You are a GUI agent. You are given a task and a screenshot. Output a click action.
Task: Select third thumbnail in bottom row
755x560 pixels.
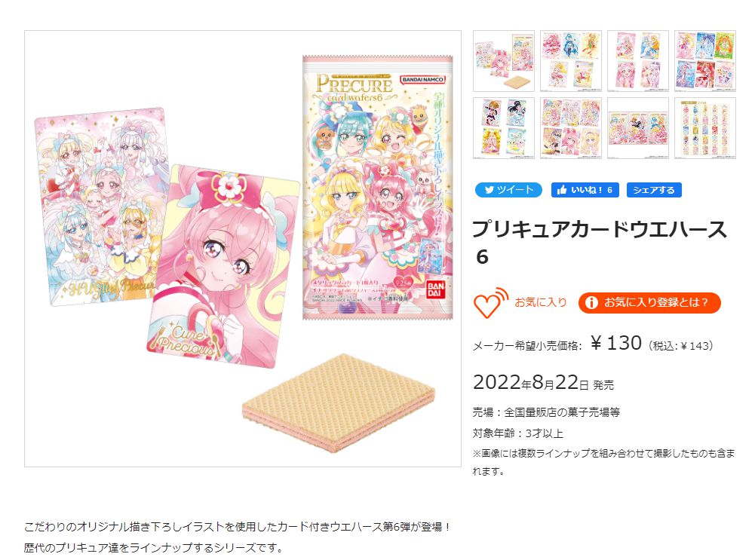pos(638,128)
